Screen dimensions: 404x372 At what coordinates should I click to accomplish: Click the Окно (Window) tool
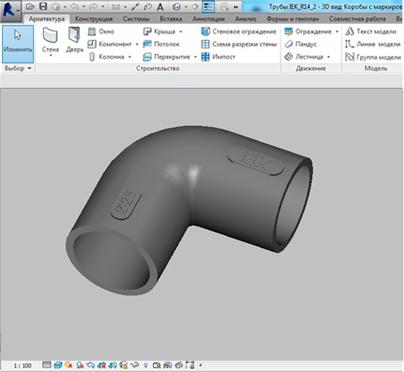(x=101, y=32)
